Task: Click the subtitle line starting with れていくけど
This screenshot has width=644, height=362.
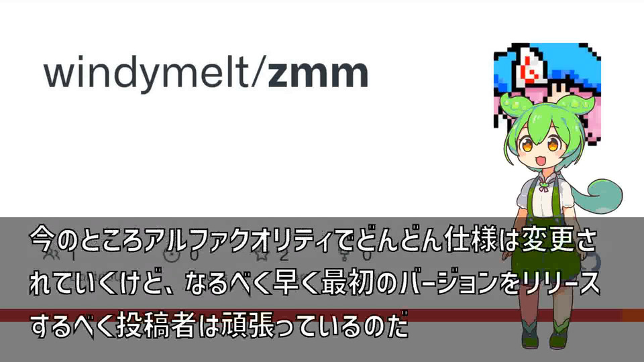Action: pos(315,283)
